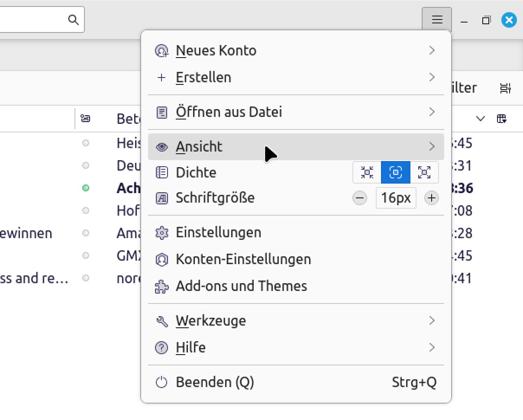The width and height of the screenshot is (523, 420).
Task: Click the search magnifier icon
Action: click(74, 19)
